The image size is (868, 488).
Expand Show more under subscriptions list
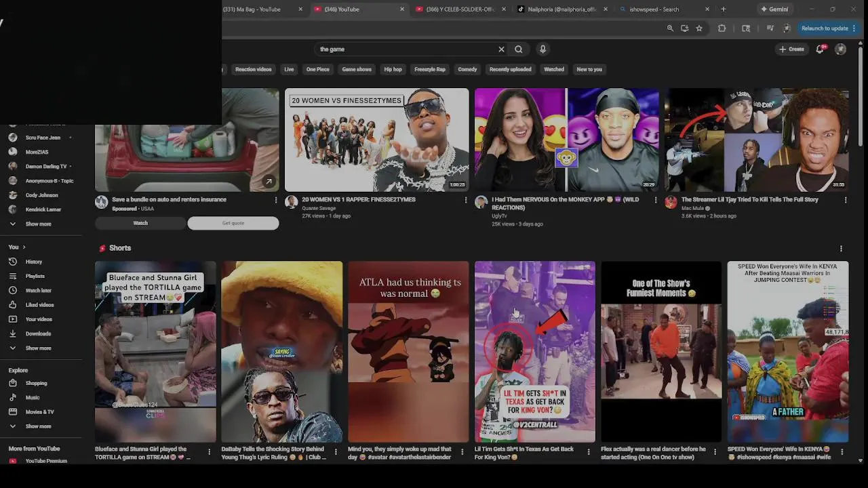[38, 224]
